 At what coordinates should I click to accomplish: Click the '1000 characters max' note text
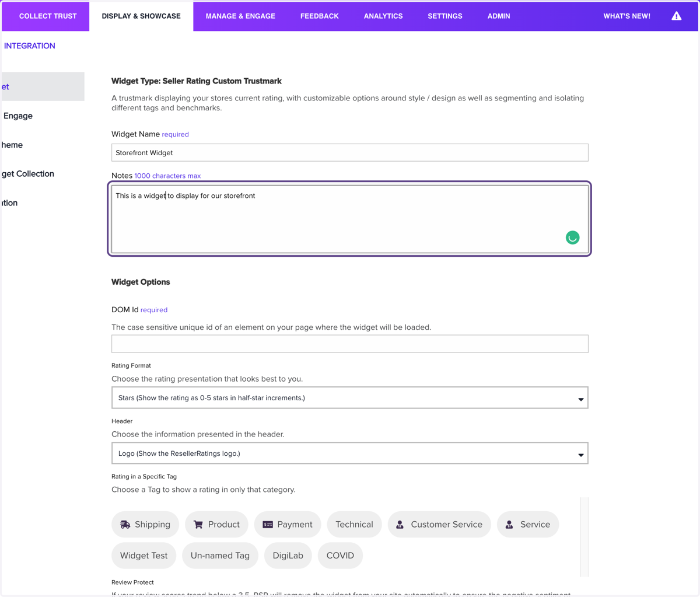(167, 176)
